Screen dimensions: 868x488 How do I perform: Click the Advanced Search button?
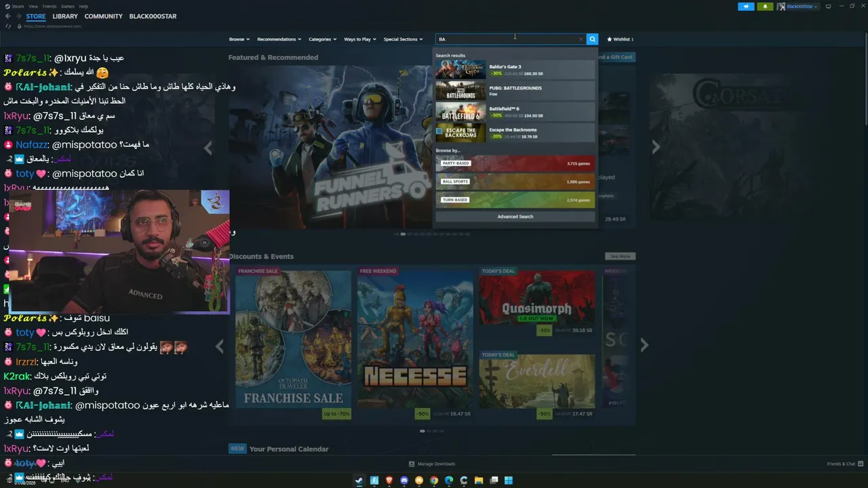coord(515,217)
